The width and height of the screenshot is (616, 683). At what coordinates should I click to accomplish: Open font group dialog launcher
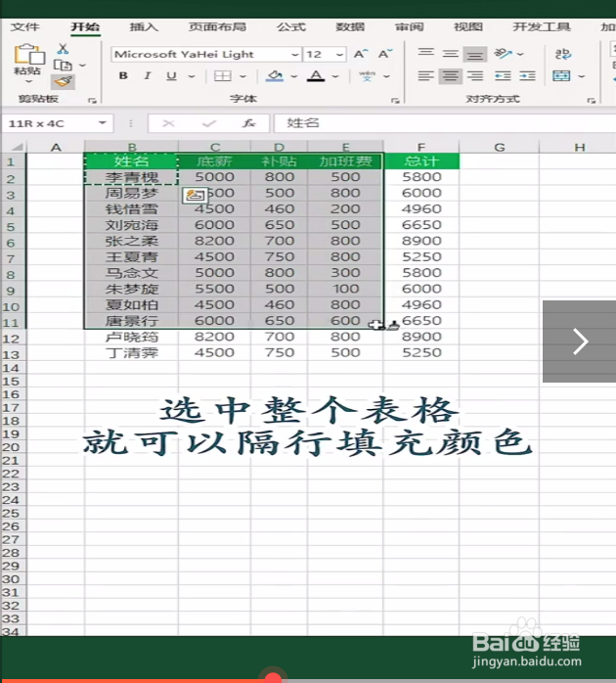click(395, 100)
